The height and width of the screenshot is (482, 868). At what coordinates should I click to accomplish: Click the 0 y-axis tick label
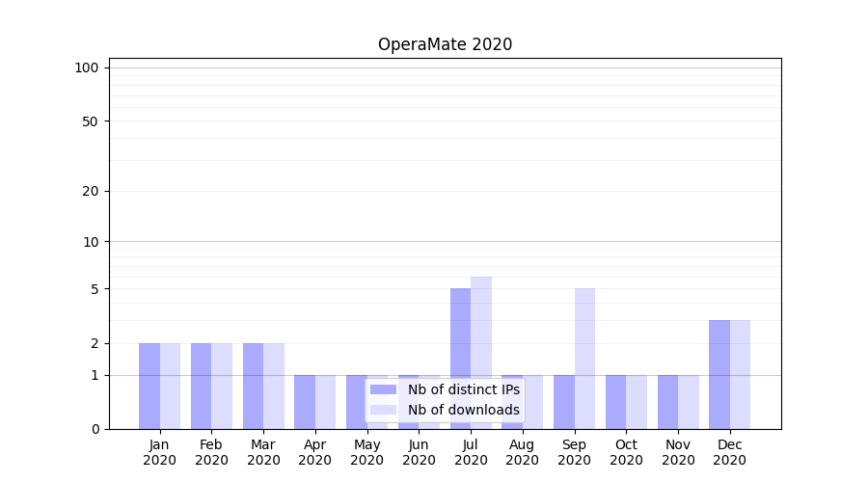pyautogui.click(x=95, y=429)
